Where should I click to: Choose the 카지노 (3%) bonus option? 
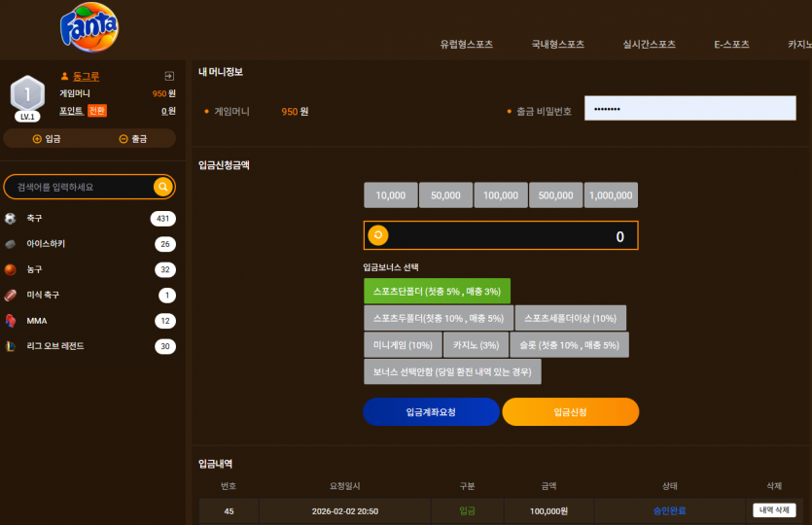[x=476, y=345]
